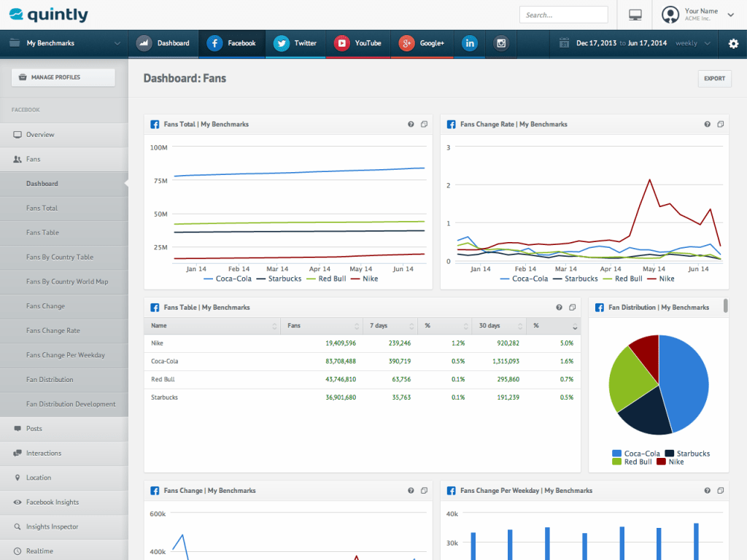
Task: Click the quintly logo
Action: click(x=48, y=15)
